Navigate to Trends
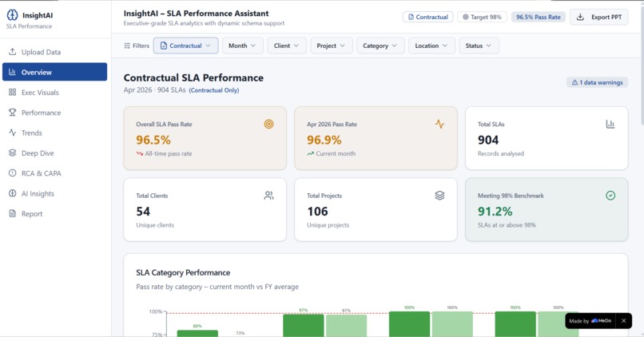This screenshot has height=337, width=644. 54,133
